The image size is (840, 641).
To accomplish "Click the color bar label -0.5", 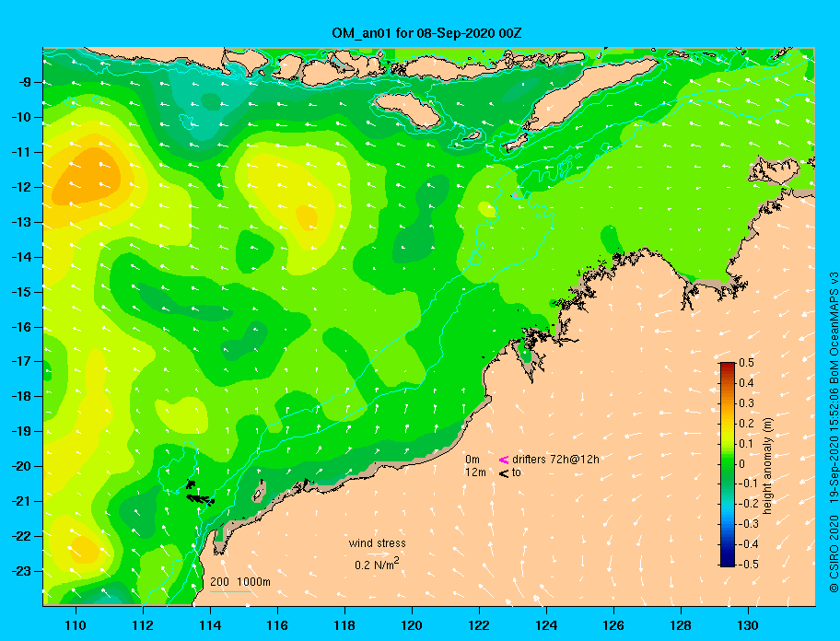I will [748, 565].
